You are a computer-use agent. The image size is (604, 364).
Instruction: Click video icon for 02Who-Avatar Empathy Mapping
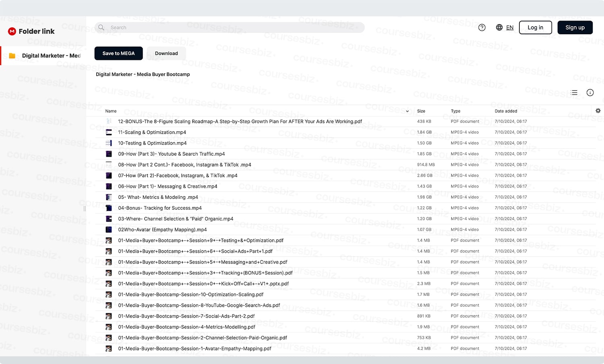109,230
